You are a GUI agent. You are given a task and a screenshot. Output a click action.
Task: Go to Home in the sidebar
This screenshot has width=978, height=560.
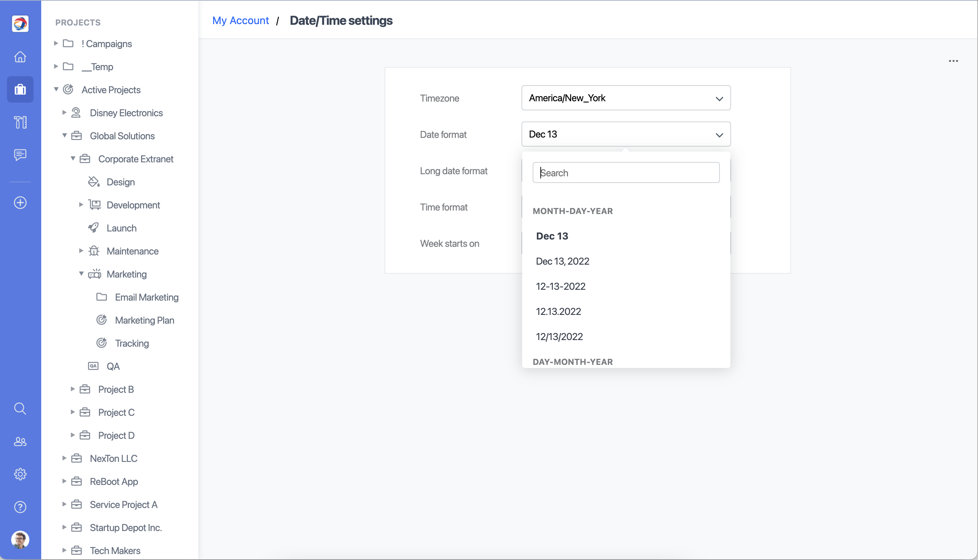[20, 57]
